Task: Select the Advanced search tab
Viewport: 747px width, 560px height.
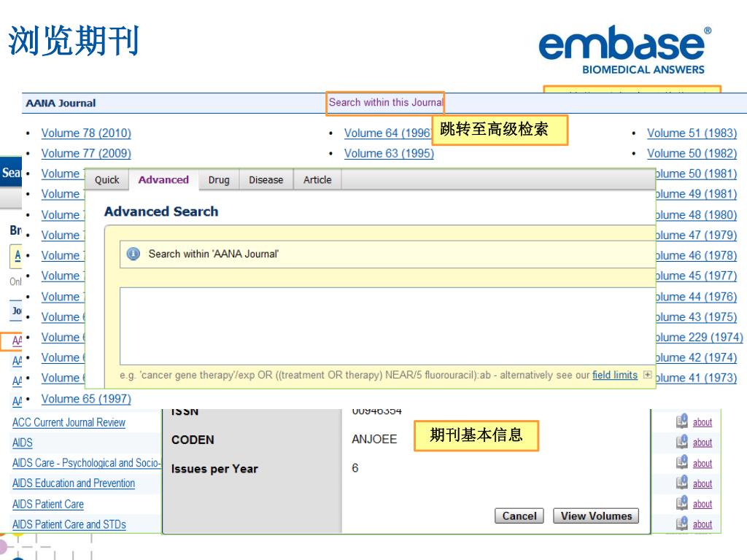Action: pos(163,180)
